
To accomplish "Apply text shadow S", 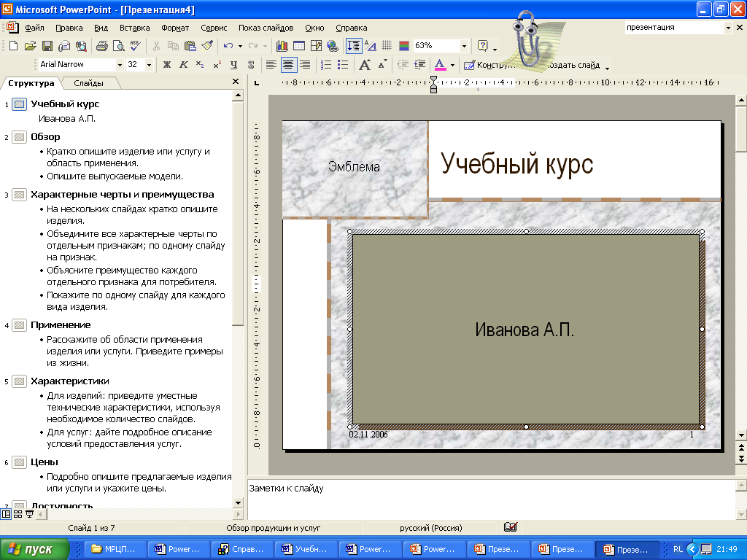I will [251, 65].
